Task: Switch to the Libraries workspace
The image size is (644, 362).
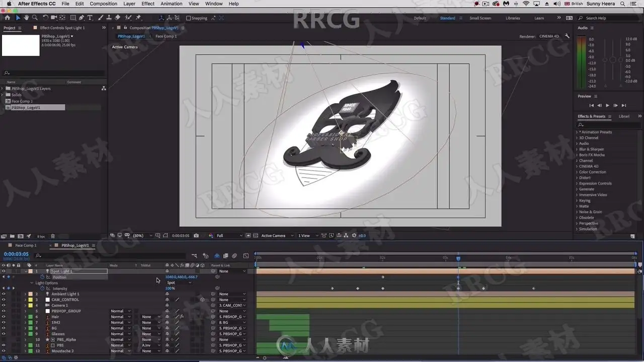Action: point(513,18)
